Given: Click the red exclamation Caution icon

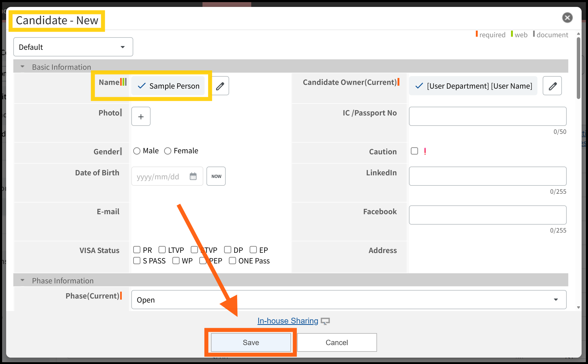Looking at the screenshot, I should (425, 151).
